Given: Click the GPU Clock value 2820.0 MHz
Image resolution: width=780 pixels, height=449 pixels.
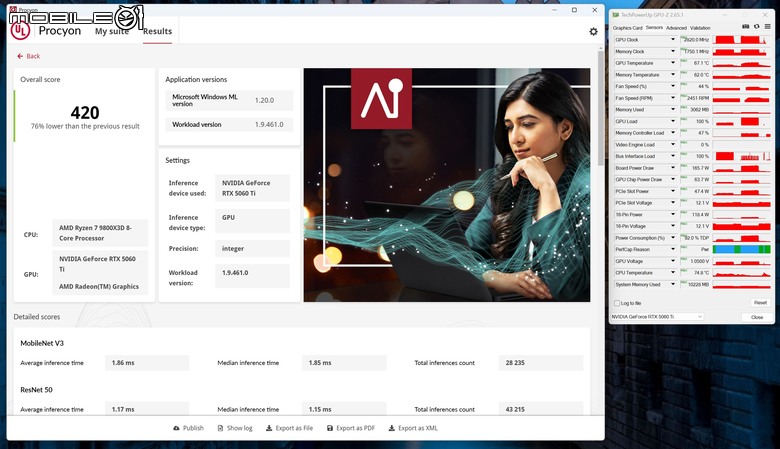Looking at the screenshot, I should click(696, 40).
